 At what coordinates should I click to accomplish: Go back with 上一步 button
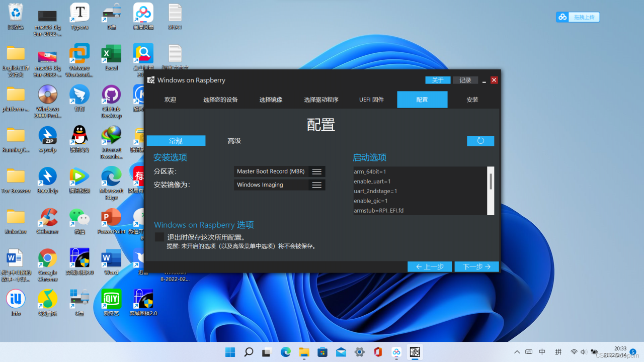pos(430,266)
